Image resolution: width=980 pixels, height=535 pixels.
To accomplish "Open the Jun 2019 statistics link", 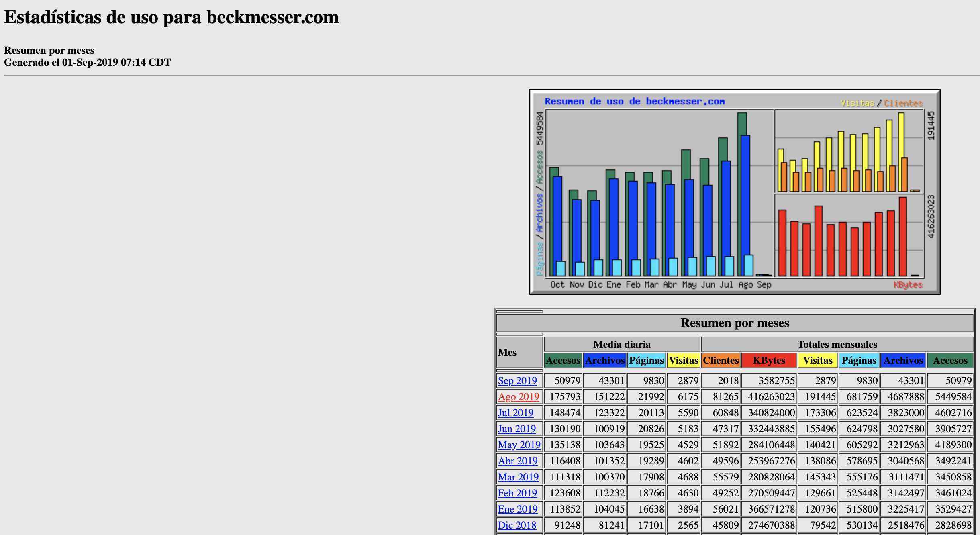I will point(517,429).
